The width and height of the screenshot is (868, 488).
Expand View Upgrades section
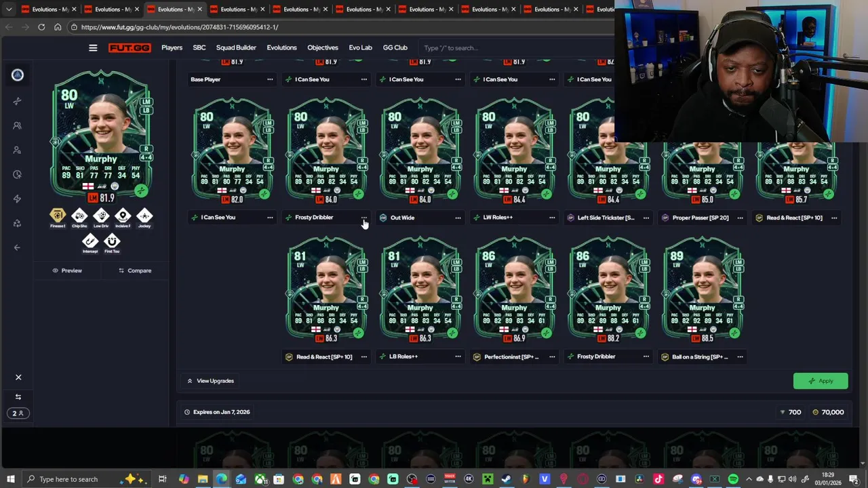point(211,381)
